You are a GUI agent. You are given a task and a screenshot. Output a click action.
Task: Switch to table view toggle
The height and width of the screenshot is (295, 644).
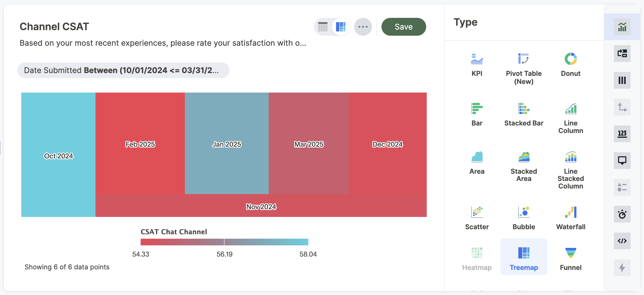click(x=323, y=27)
